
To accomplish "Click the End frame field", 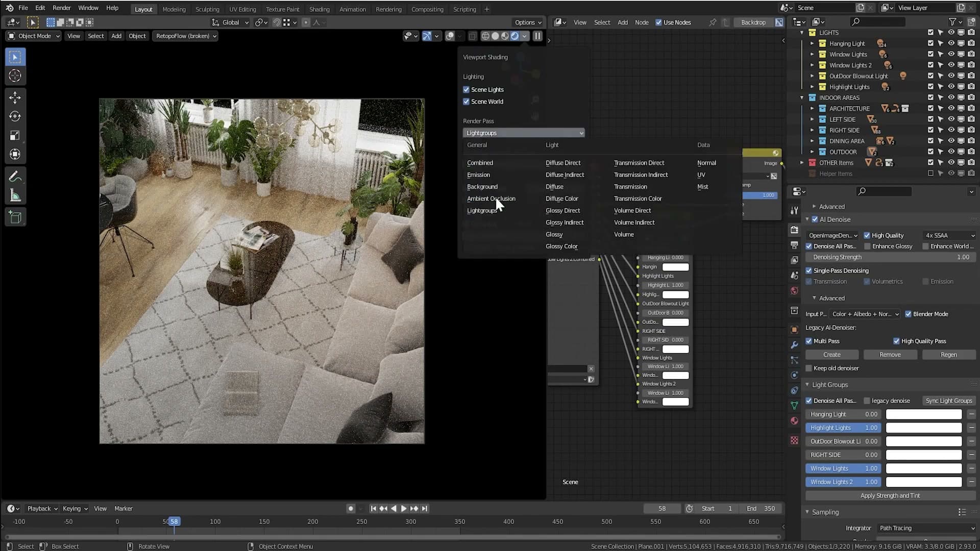I will click(761, 509).
